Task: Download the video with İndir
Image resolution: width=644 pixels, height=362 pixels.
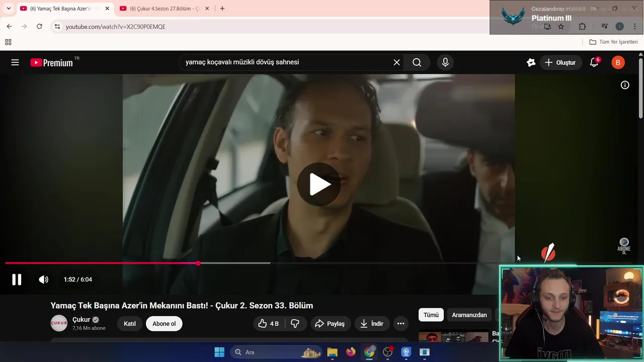Action: point(372,324)
